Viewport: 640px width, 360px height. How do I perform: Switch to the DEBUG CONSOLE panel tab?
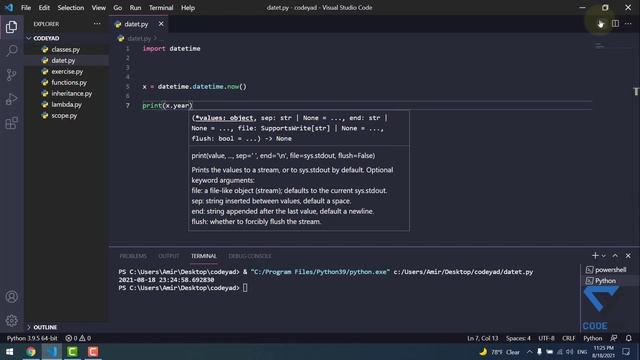click(x=250, y=256)
